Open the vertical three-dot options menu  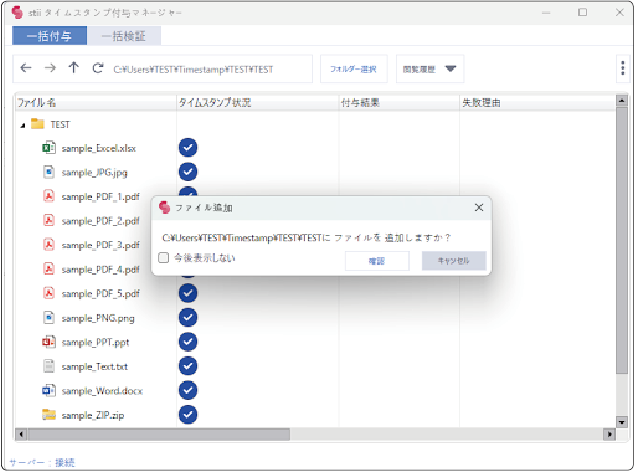point(623,69)
